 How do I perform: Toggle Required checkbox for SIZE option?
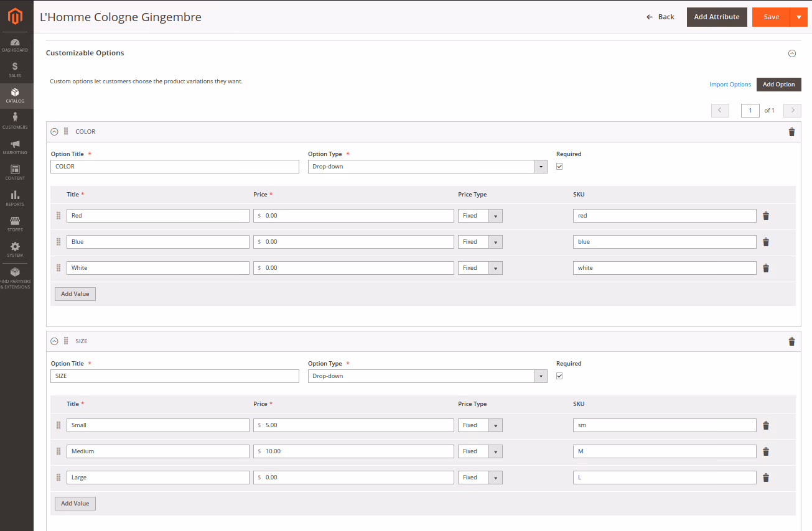559,376
